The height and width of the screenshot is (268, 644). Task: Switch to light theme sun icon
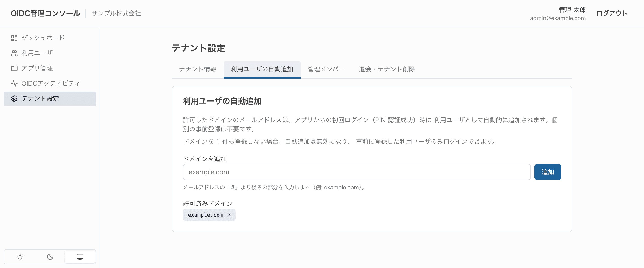click(x=20, y=257)
